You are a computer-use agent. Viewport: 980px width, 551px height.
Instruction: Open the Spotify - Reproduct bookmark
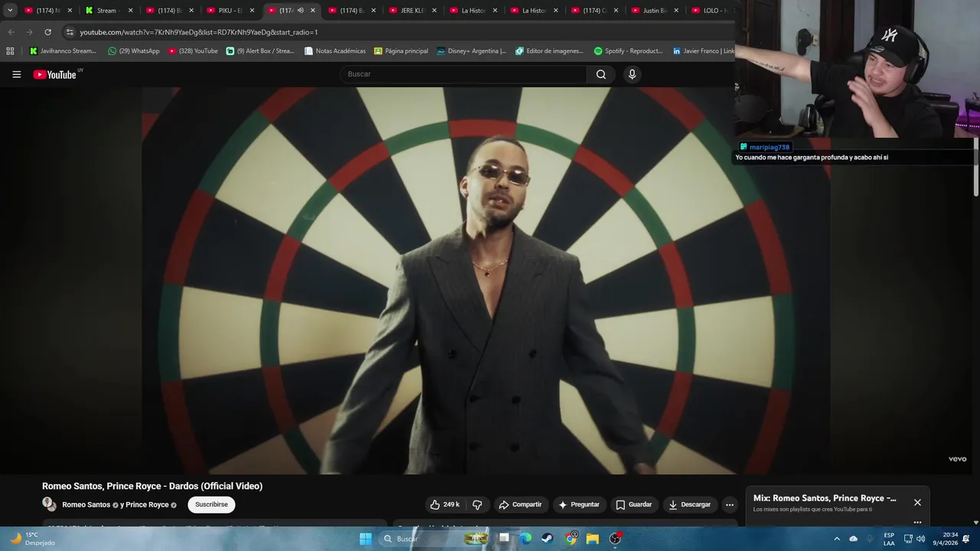point(629,51)
